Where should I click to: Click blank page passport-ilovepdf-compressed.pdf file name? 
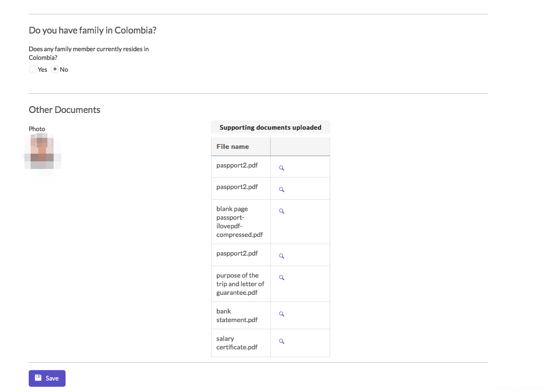tap(239, 222)
